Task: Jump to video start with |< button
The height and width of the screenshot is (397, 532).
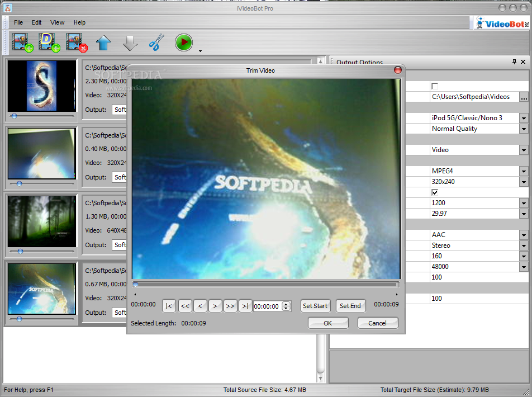Action: pos(169,306)
